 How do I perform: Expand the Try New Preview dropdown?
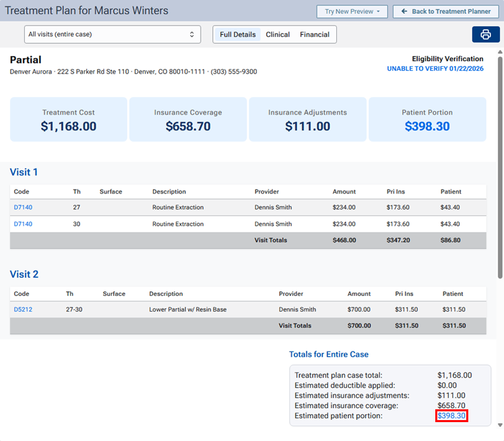352,11
